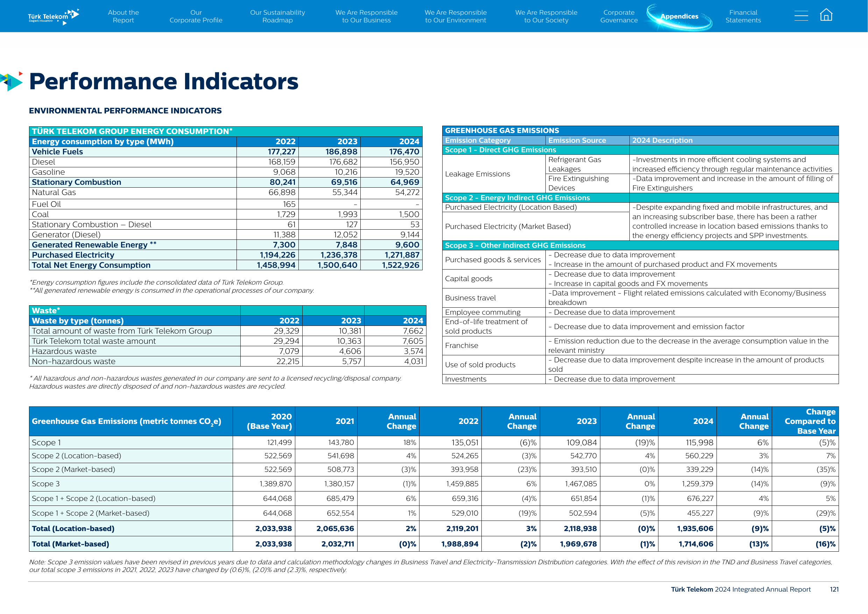Go to Our Sustainability Roadmap

(277, 16)
